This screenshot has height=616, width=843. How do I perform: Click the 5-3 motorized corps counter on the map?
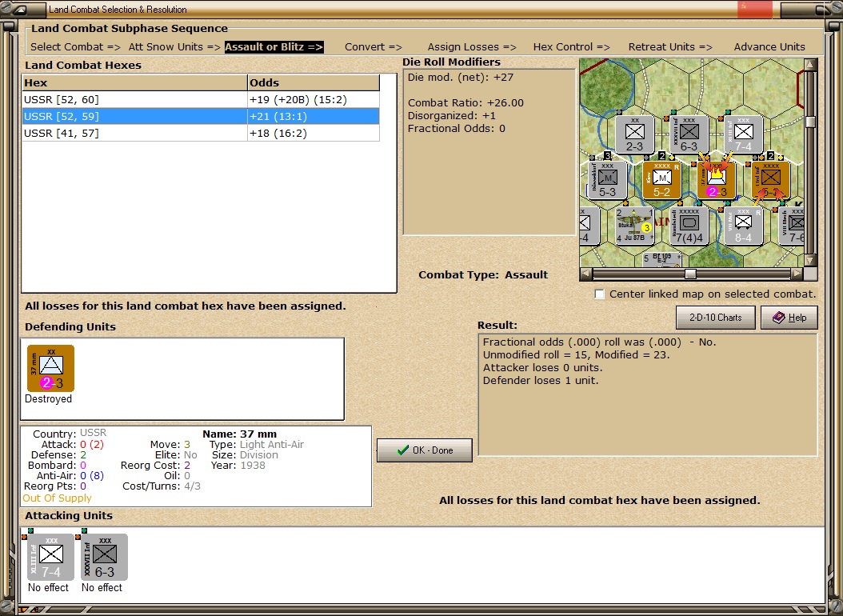click(x=608, y=180)
